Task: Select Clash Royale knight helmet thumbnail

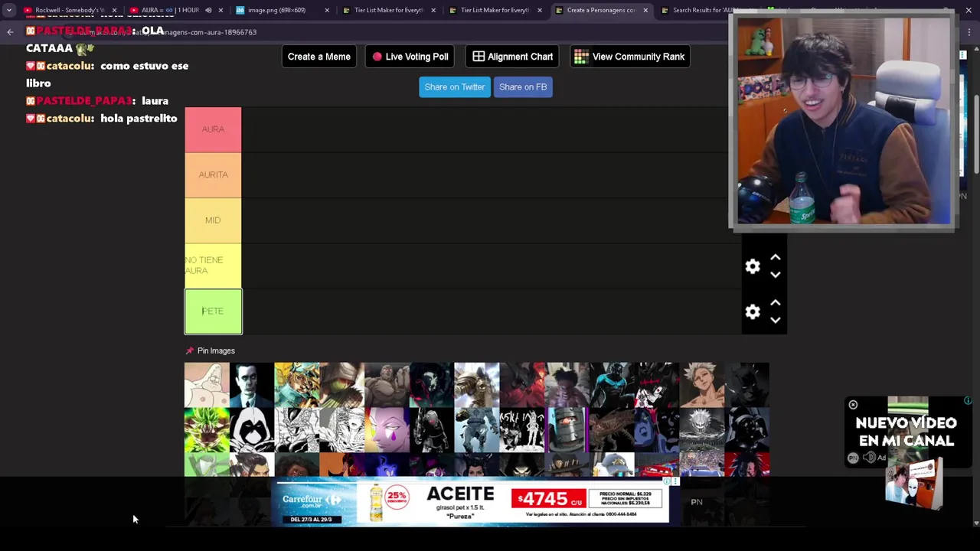Action: click(567, 430)
